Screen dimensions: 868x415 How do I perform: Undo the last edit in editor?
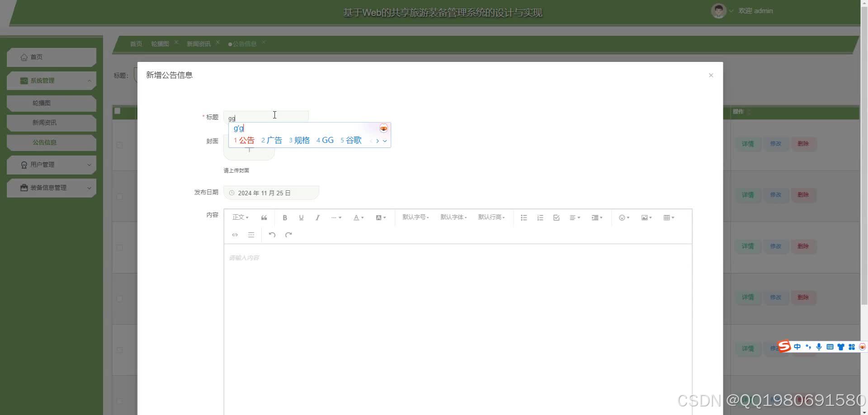[x=272, y=235]
